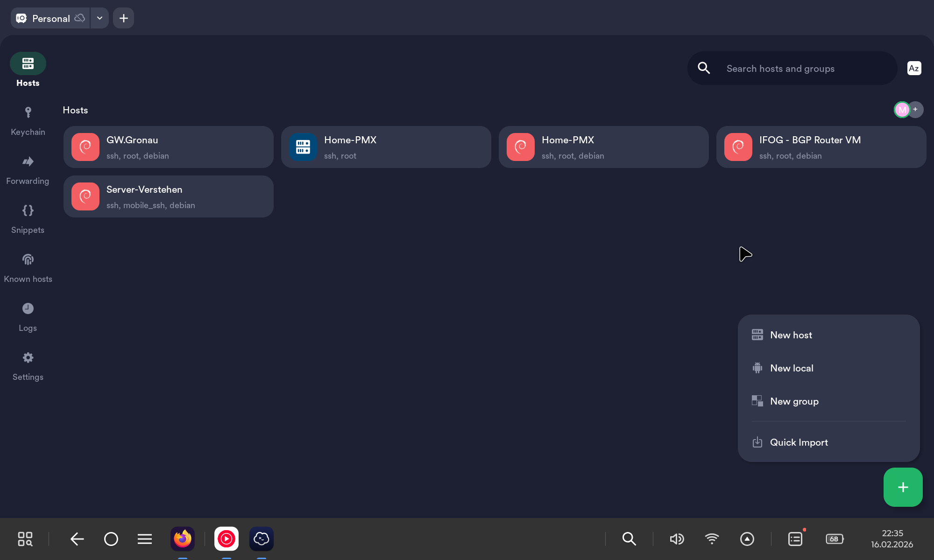
Task: Open Known hosts fingerprint section
Action: tap(28, 268)
